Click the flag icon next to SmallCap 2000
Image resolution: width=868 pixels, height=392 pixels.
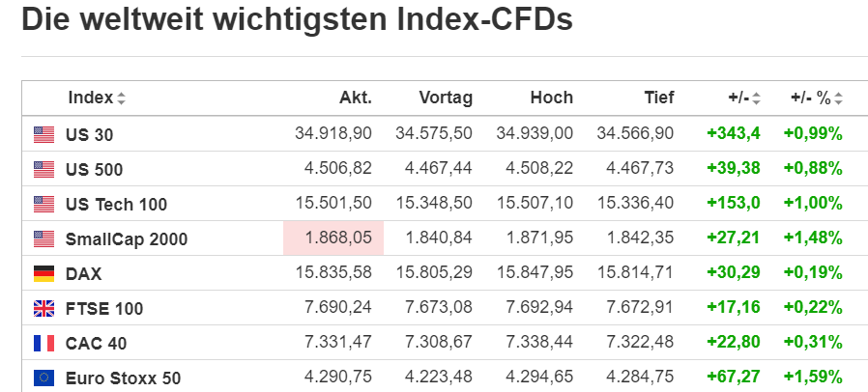(x=43, y=238)
